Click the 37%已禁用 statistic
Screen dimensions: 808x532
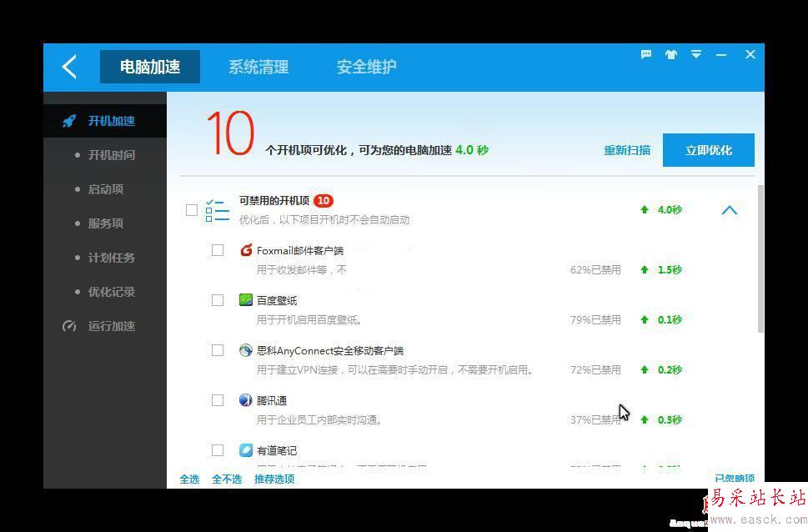tap(595, 419)
